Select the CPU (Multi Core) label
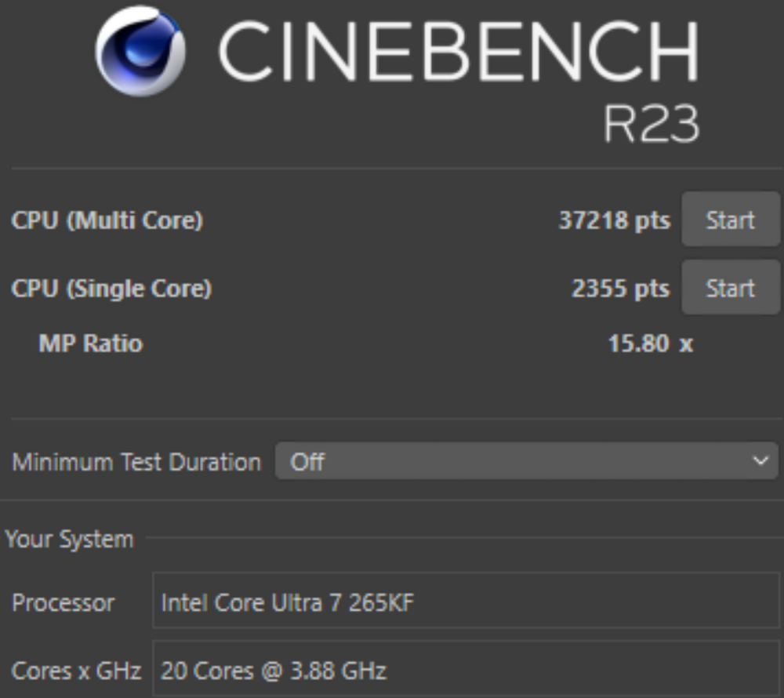The height and width of the screenshot is (698, 784). (107, 220)
